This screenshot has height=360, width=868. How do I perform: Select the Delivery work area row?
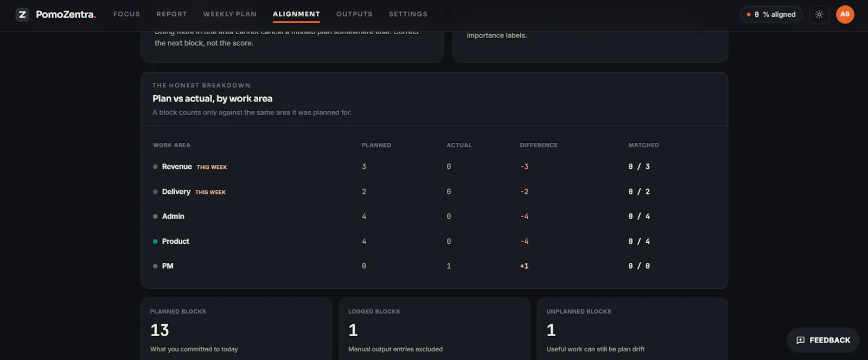point(434,192)
